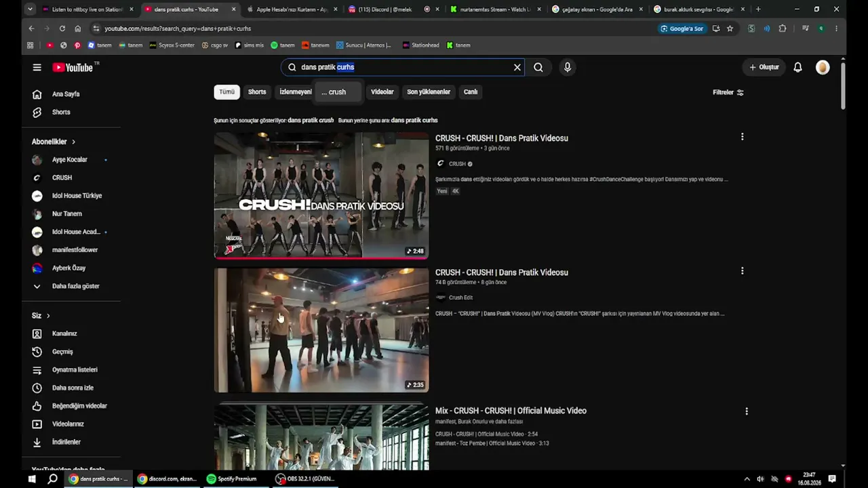The height and width of the screenshot is (488, 868).
Task: Open more options for first CRUSH video
Action: click(743, 137)
